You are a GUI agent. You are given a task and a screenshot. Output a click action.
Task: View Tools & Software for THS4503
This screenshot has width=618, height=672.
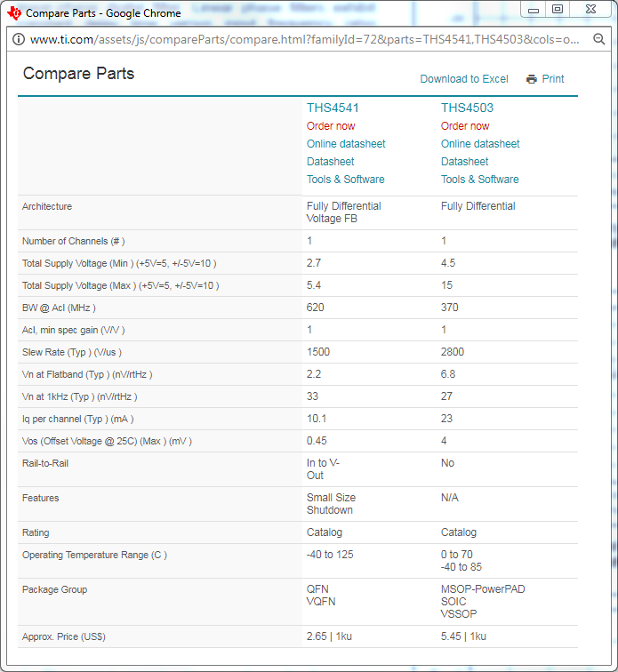click(x=480, y=180)
